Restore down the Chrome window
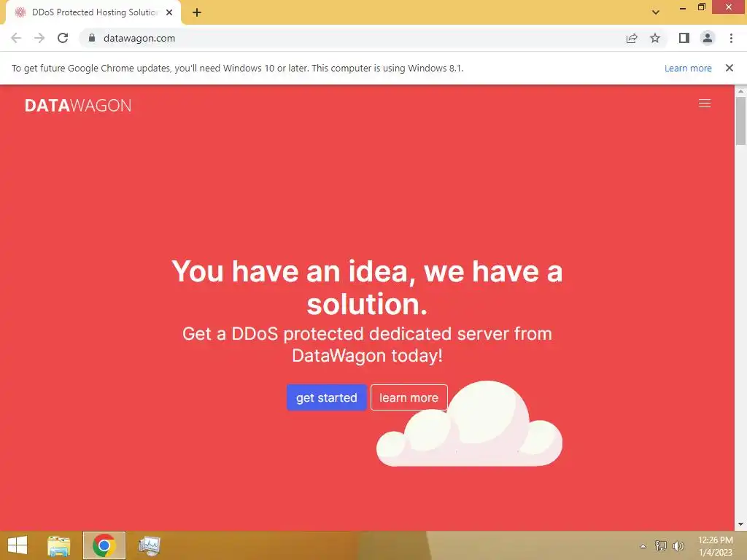747x560 pixels. (701, 7)
